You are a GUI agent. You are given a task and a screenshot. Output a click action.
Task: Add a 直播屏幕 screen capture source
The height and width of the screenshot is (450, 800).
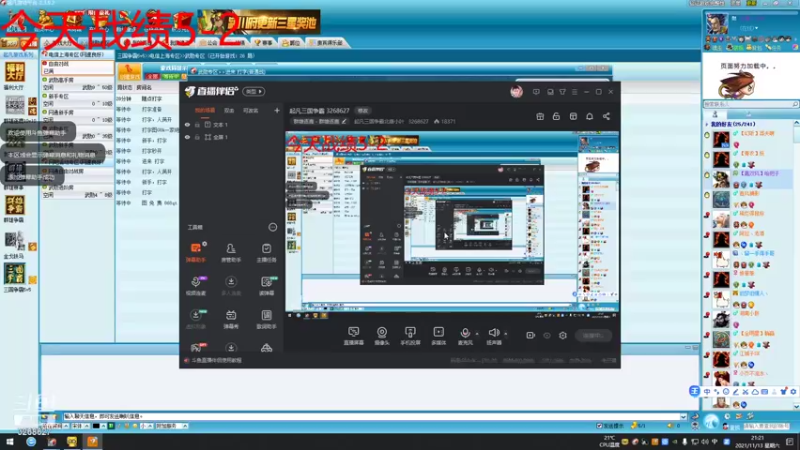pyautogui.click(x=354, y=336)
